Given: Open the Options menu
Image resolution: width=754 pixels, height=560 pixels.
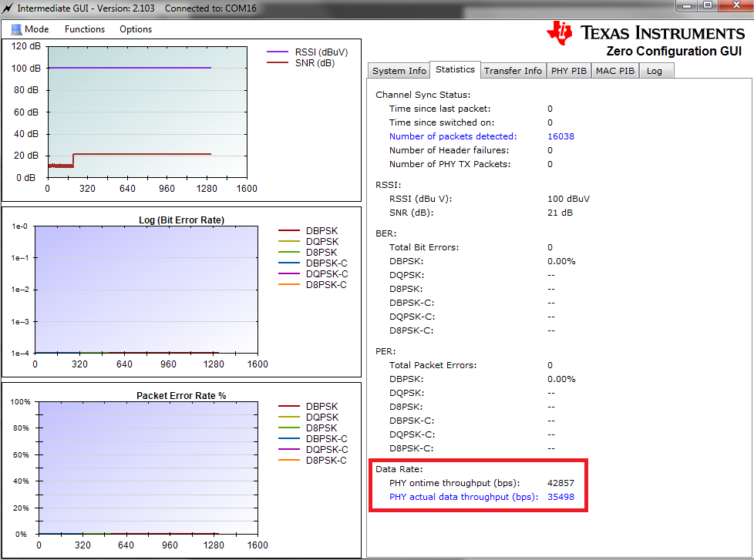Looking at the screenshot, I should (135, 29).
